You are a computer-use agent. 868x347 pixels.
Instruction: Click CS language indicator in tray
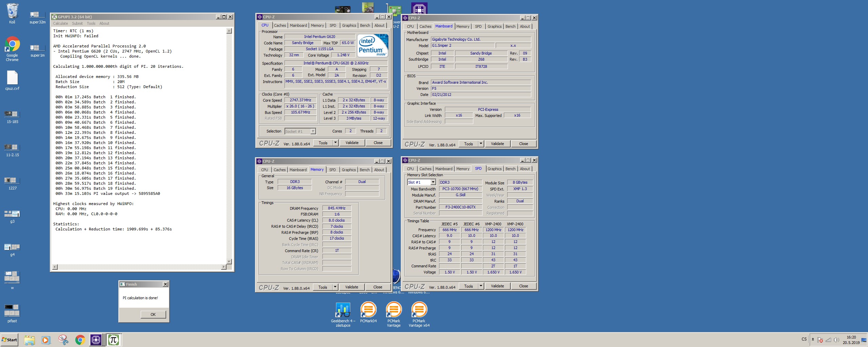[804, 339]
